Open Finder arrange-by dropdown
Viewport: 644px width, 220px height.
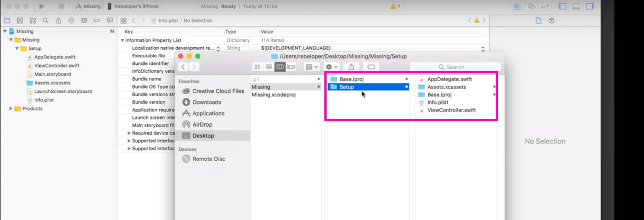312,67
